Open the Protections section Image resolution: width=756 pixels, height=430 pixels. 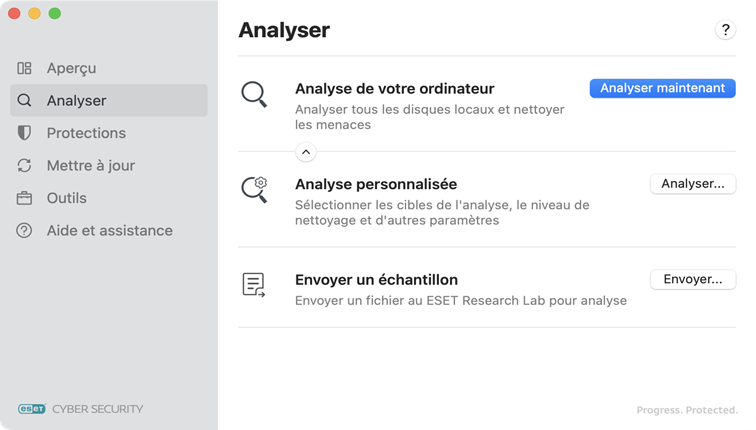[86, 133]
